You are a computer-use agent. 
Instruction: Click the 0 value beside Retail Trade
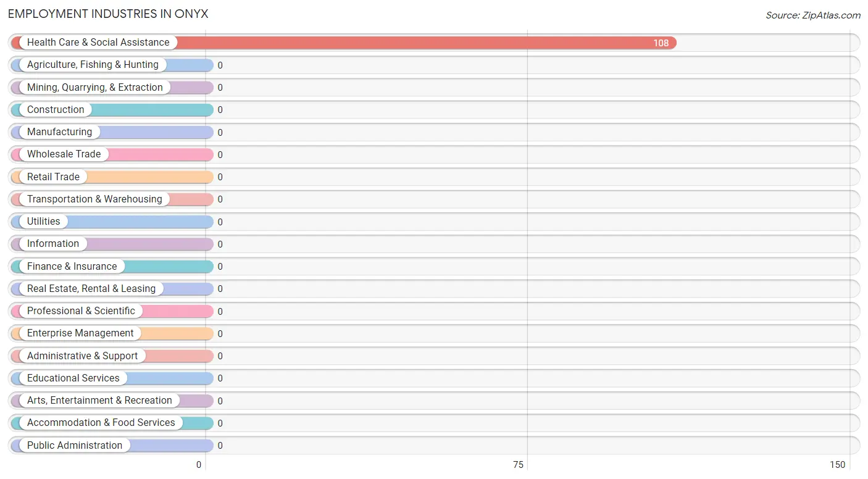[220, 177]
